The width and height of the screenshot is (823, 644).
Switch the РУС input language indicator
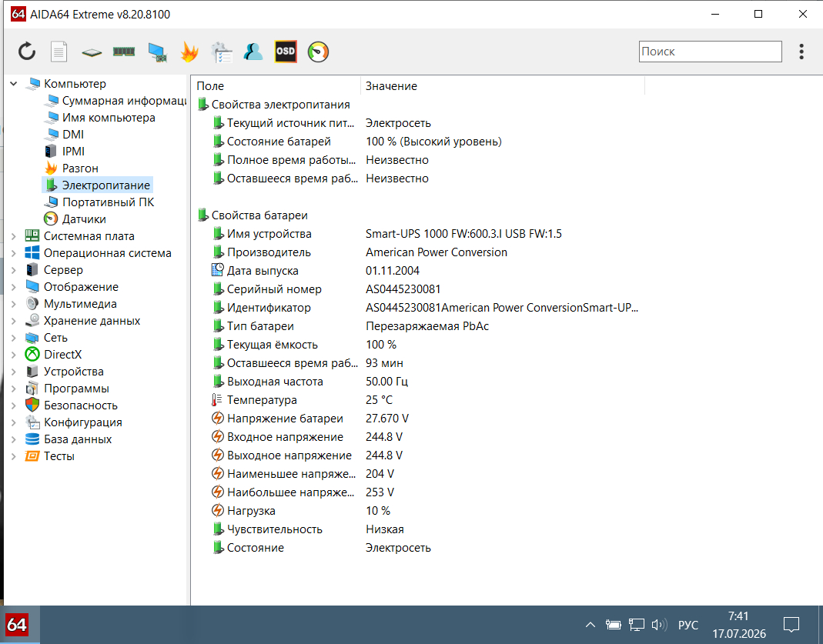(688, 625)
